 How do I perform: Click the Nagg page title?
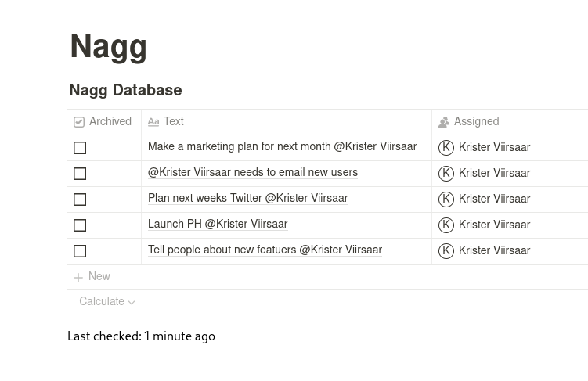(108, 47)
